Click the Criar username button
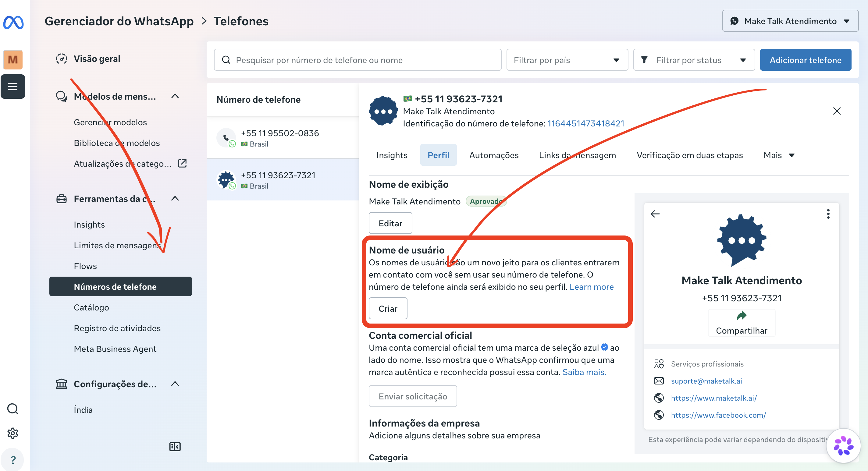868x471 pixels. (388, 308)
